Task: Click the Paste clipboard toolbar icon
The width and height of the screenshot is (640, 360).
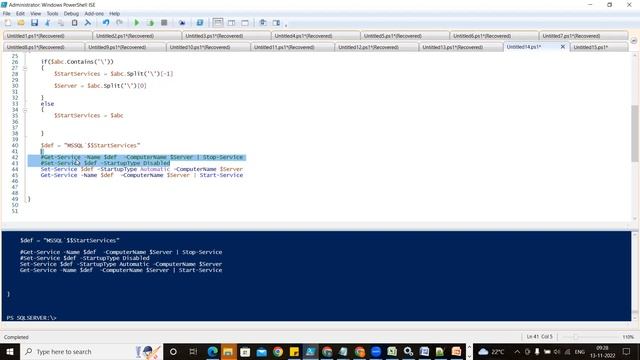Action: click(x=74, y=23)
